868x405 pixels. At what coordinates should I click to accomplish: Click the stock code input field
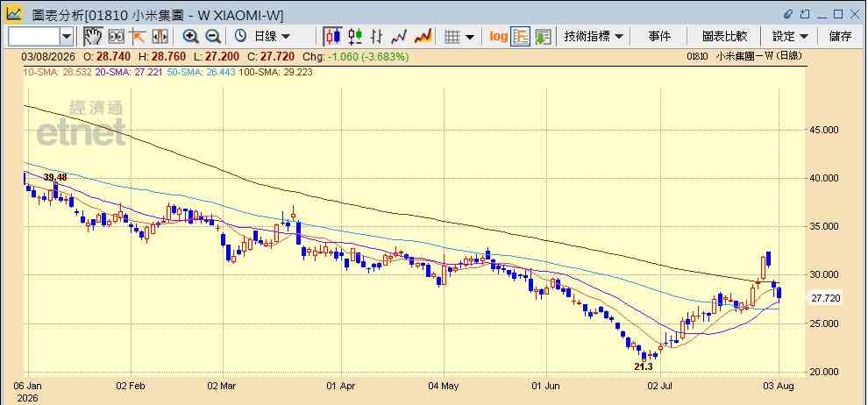click(34, 37)
